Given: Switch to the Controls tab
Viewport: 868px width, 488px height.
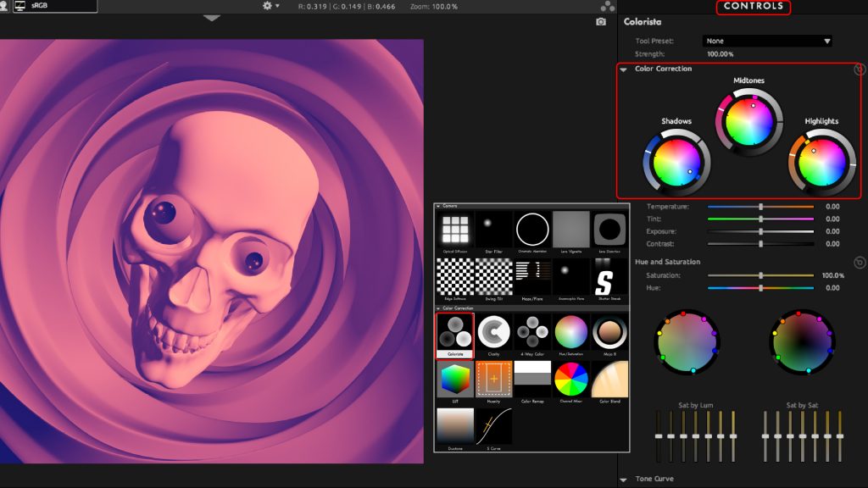Looking at the screenshot, I should tap(753, 7).
